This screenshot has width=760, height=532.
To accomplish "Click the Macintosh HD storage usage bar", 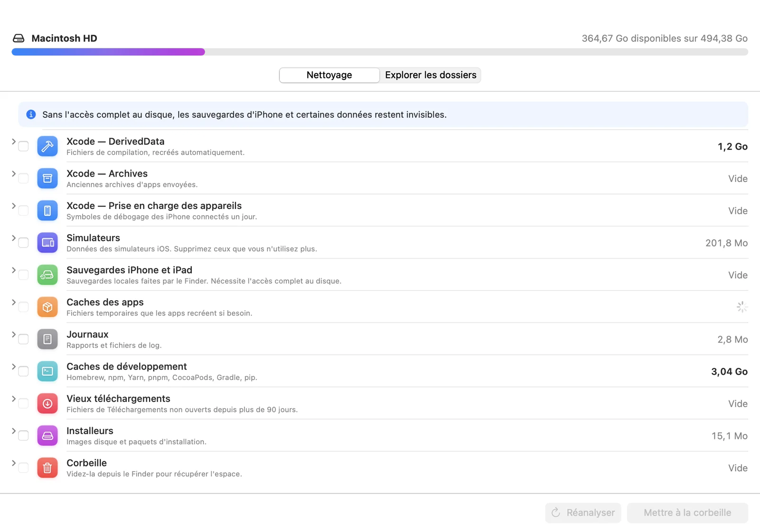I will click(x=380, y=52).
